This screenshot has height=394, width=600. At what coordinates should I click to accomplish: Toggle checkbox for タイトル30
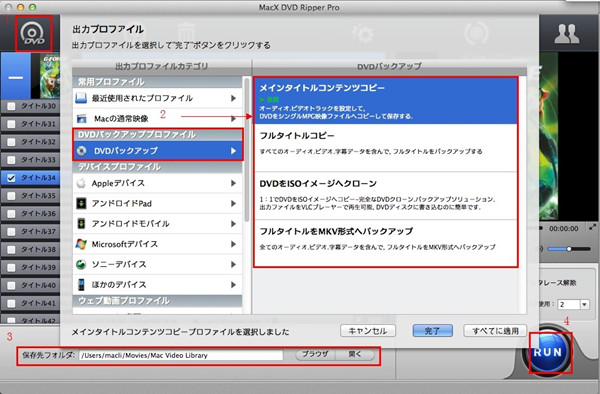tap(11, 106)
